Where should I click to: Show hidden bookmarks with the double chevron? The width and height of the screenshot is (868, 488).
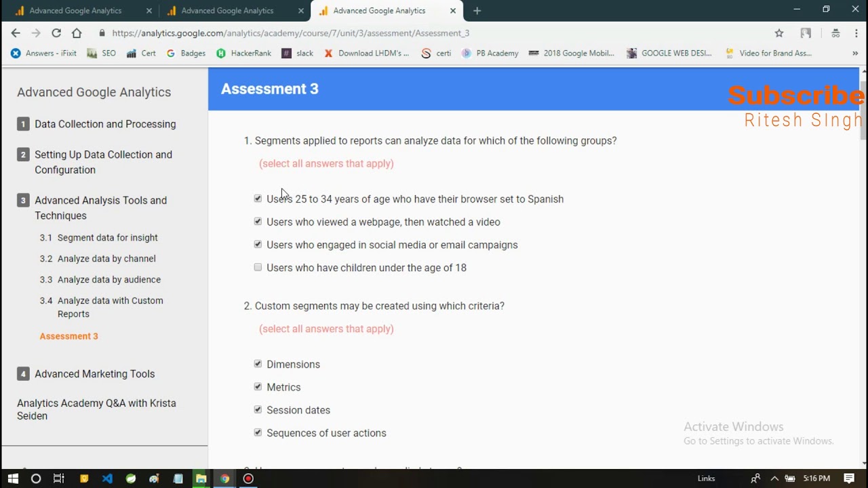click(855, 53)
